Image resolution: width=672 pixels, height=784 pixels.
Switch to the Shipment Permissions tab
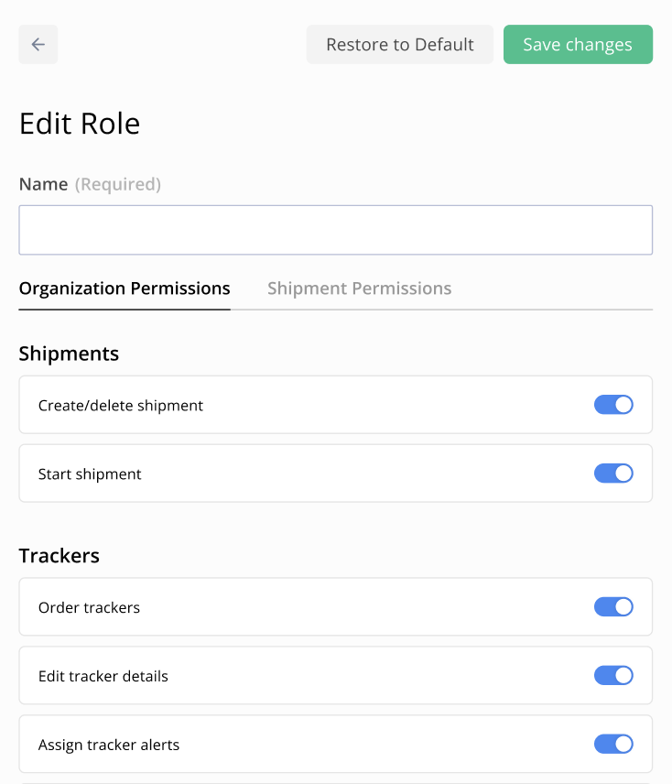click(359, 289)
